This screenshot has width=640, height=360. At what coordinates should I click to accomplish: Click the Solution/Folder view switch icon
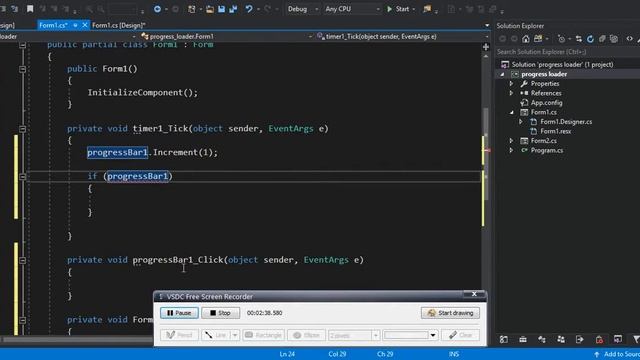[538, 39]
